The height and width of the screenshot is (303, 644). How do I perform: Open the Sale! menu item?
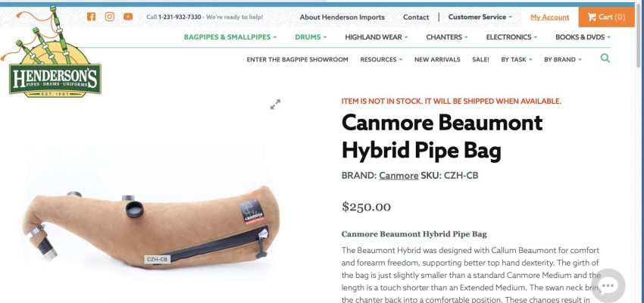click(x=480, y=60)
